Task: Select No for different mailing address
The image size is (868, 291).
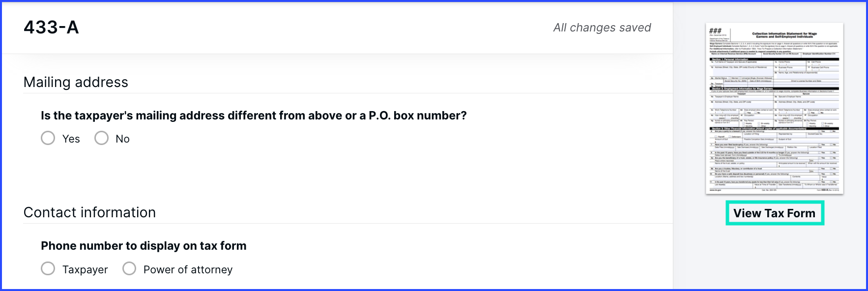Action: 101,138
